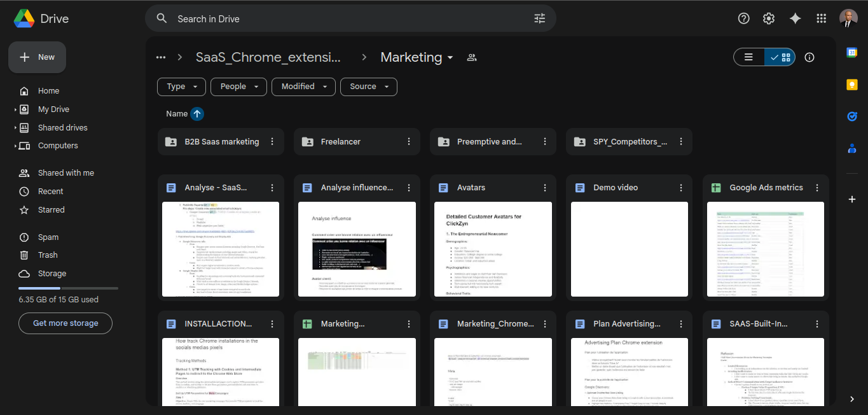The width and height of the screenshot is (868, 415).
Task: View folder details info icon
Action: coord(809,57)
